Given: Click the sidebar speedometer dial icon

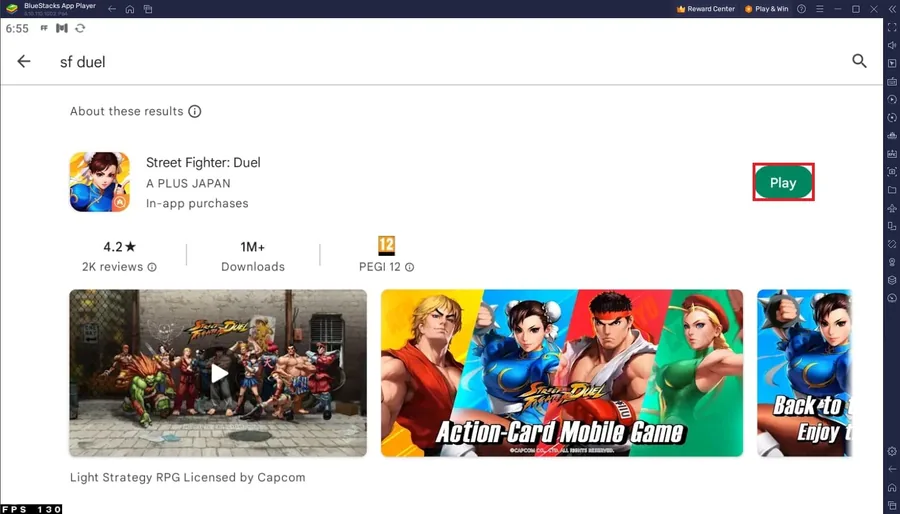Looking at the screenshot, I should click(x=891, y=298).
